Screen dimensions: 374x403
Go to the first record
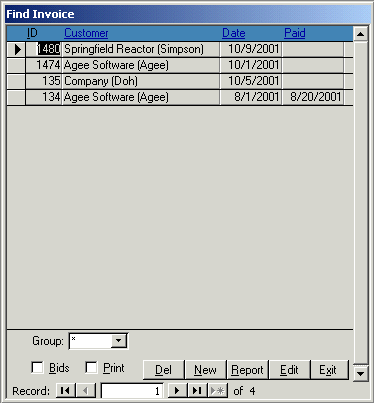(66, 390)
